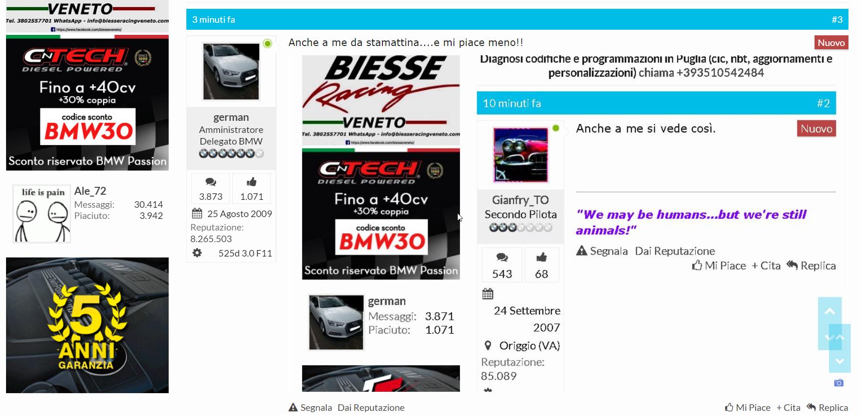
Task: Open Gianfry_TO's profile name link
Action: point(520,200)
